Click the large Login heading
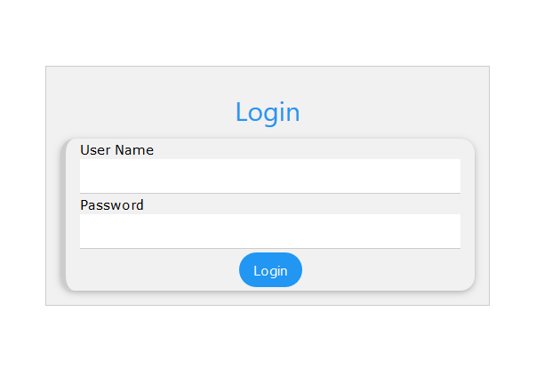 click(x=268, y=112)
